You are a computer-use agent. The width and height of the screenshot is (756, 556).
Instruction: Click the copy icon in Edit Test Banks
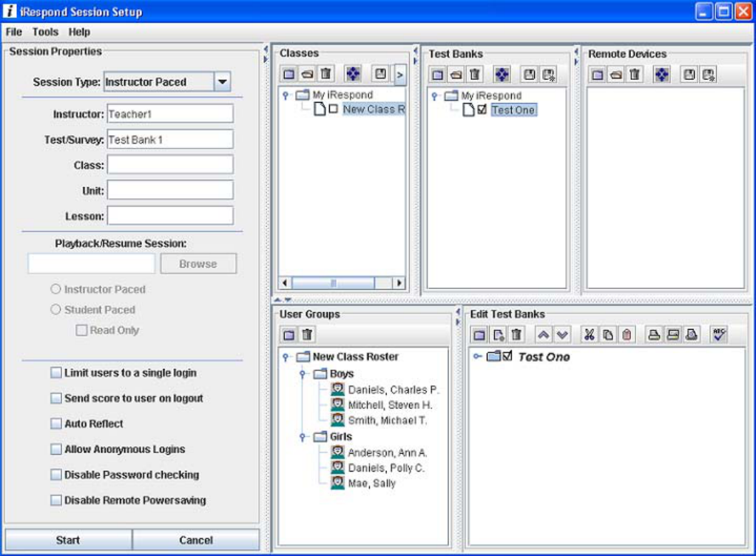click(x=608, y=334)
